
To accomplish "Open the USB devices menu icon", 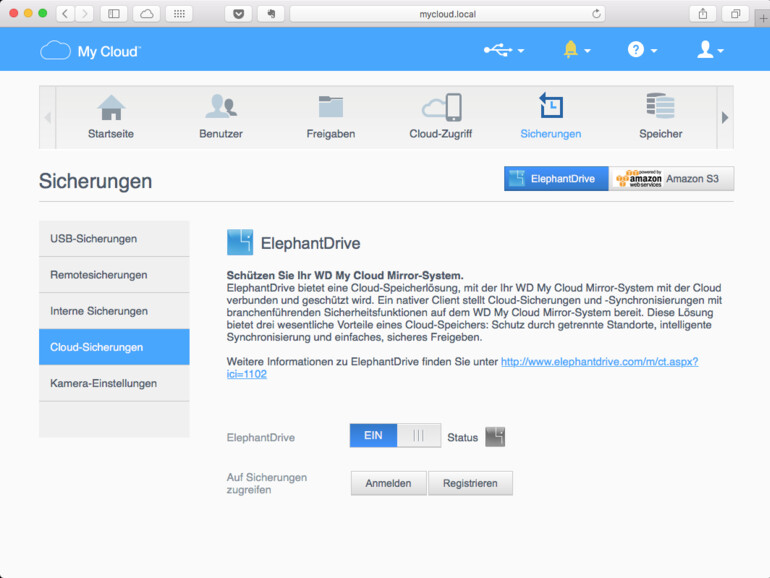I will pyautogui.click(x=497, y=50).
